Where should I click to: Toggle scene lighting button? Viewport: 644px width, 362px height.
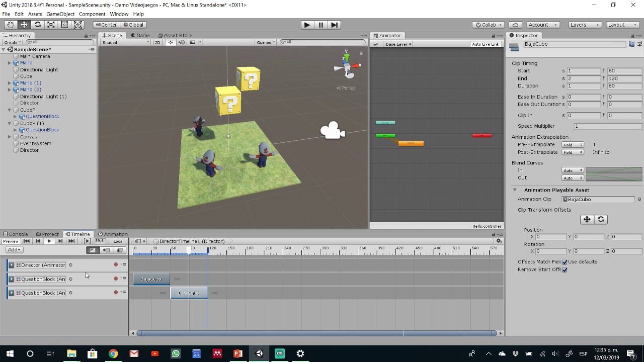(x=171, y=42)
